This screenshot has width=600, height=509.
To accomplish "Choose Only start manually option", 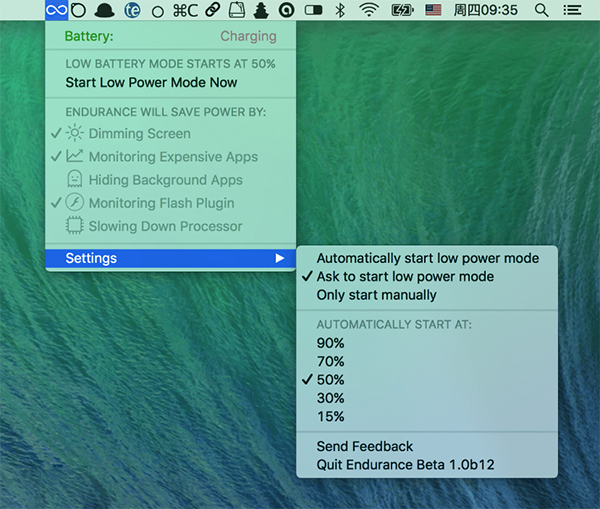I will pyautogui.click(x=376, y=295).
